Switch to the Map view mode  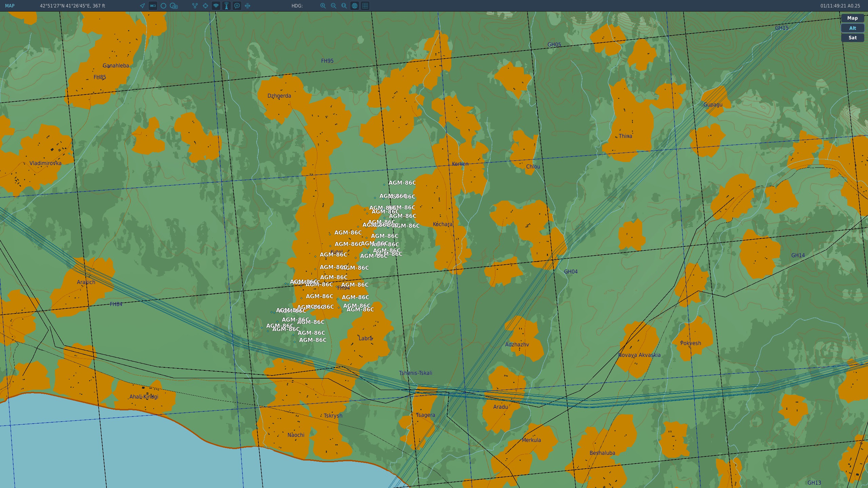852,18
